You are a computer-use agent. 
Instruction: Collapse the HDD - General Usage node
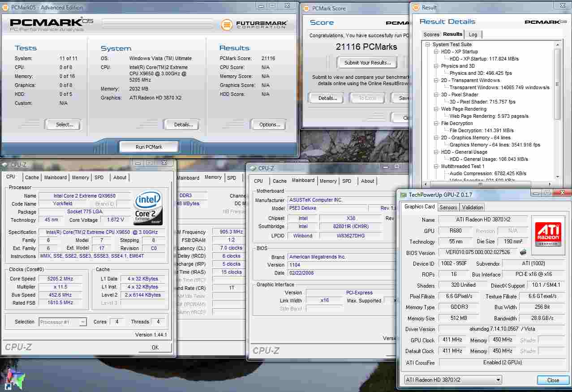coord(436,152)
